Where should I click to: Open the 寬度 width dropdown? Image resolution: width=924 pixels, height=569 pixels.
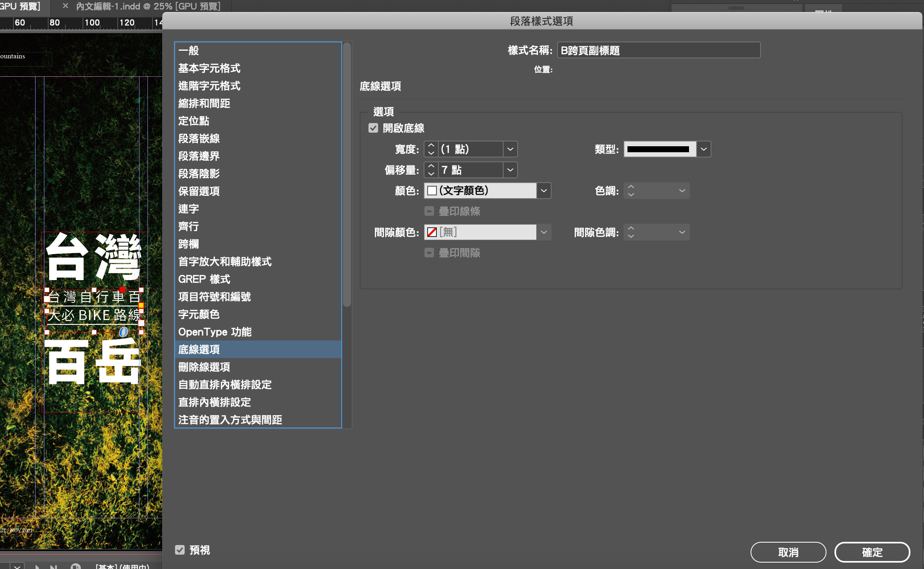tap(510, 149)
